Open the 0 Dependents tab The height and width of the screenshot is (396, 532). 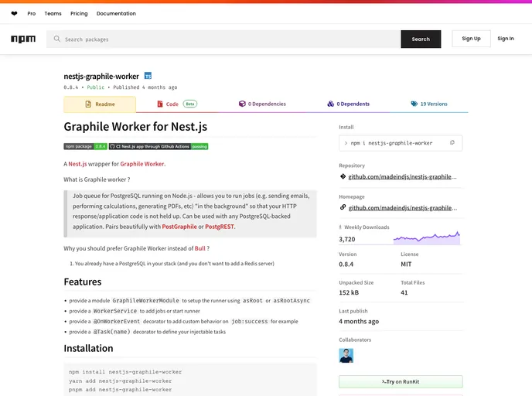tap(348, 104)
